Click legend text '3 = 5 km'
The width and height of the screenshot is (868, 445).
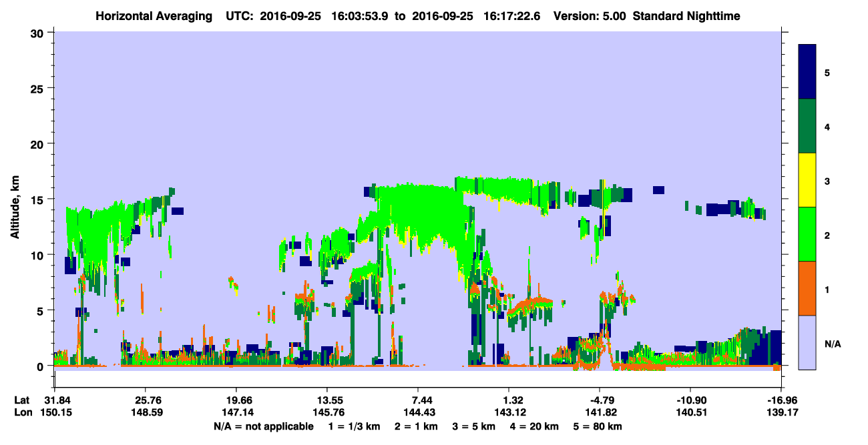[475, 426]
